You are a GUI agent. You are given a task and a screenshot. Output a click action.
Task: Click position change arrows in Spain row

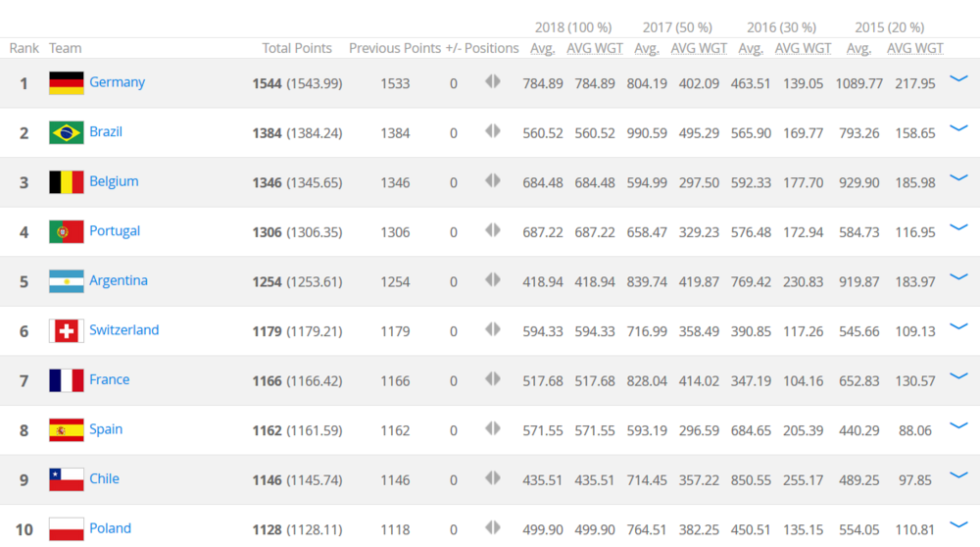[493, 428]
